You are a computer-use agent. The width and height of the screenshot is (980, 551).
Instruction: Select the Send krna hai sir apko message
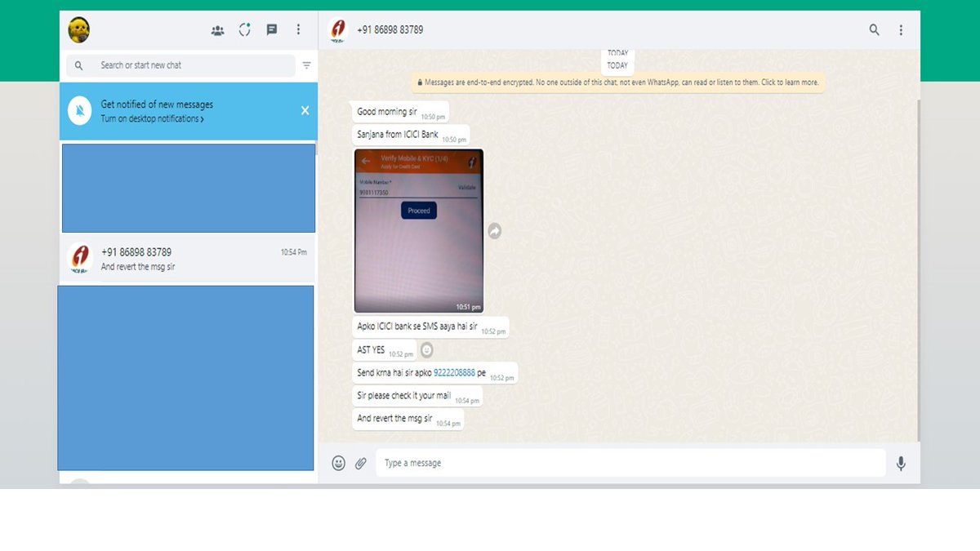tap(435, 373)
